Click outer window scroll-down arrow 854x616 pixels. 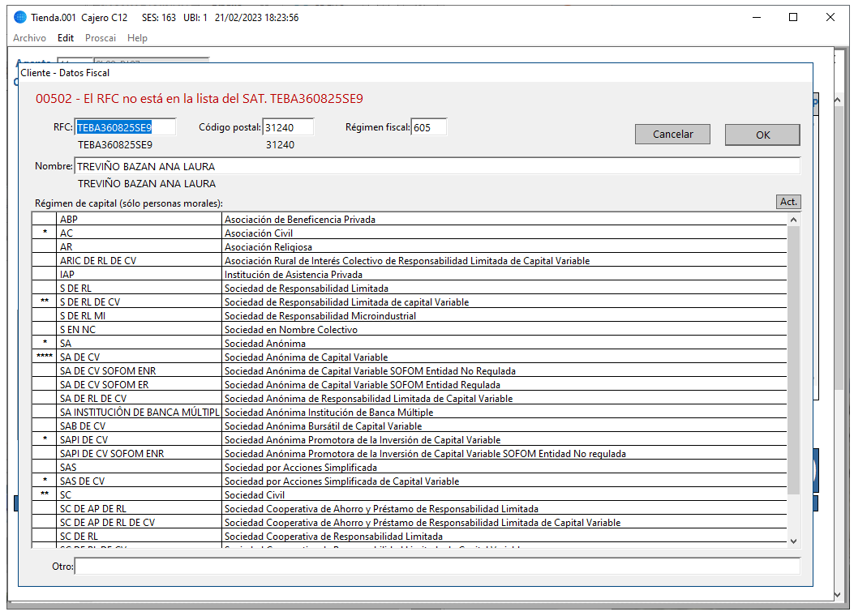(x=838, y=595)
